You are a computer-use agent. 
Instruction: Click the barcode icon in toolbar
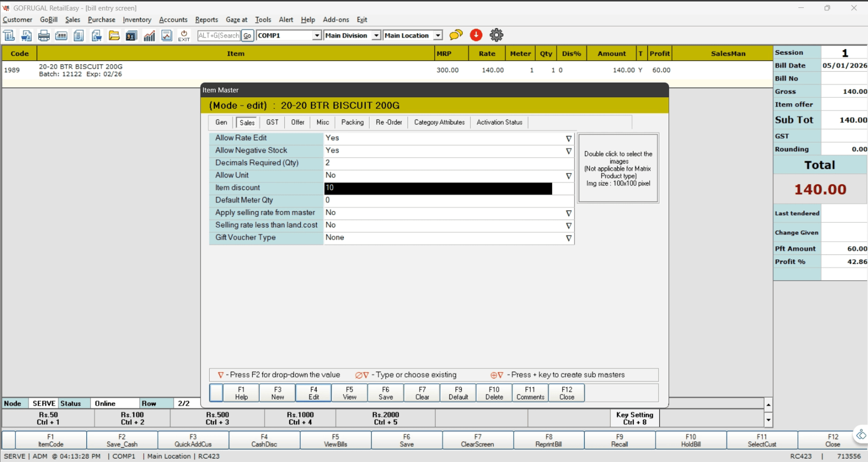61,36
